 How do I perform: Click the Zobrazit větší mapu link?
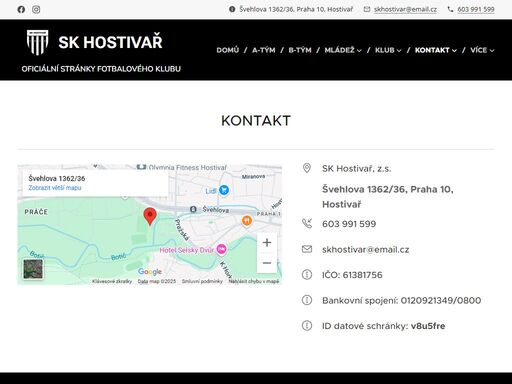55,188
